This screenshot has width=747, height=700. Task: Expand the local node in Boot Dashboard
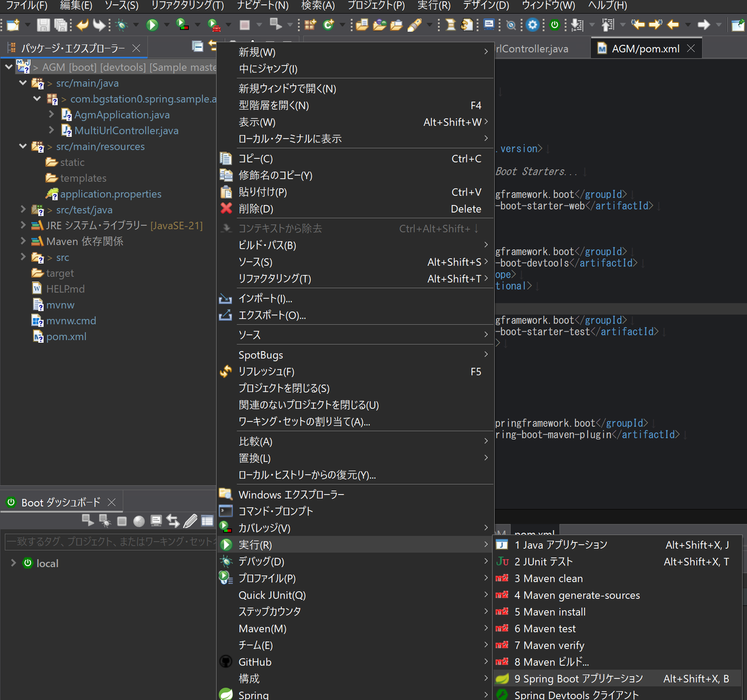coord(13,562)
